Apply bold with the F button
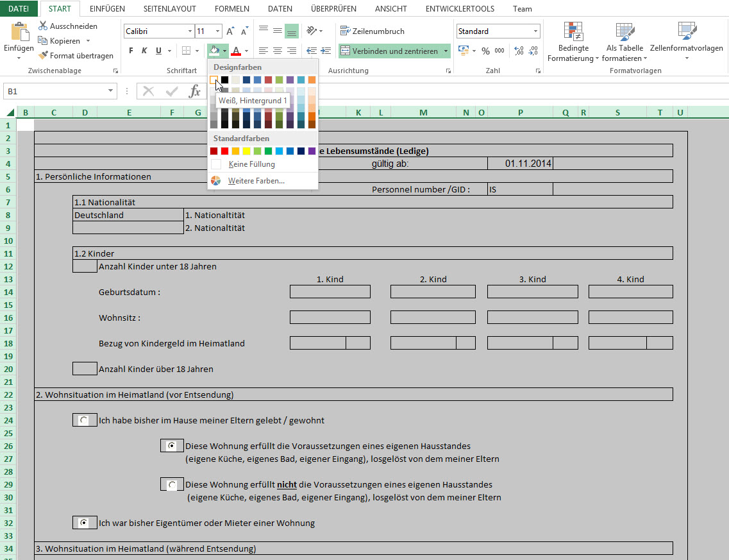 [x=131, y=51]
